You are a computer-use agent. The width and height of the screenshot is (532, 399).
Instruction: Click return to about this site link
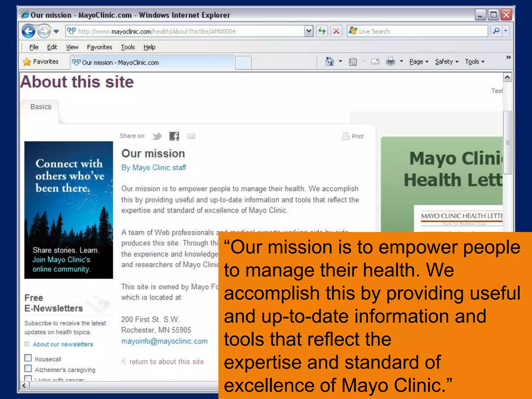coord(166,362)
